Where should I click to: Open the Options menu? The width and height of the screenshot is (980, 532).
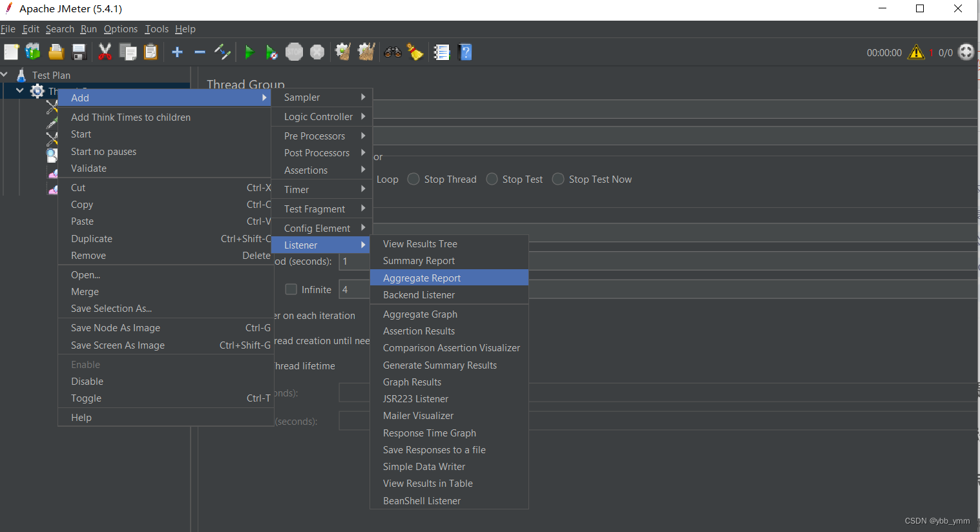(120, 29)
